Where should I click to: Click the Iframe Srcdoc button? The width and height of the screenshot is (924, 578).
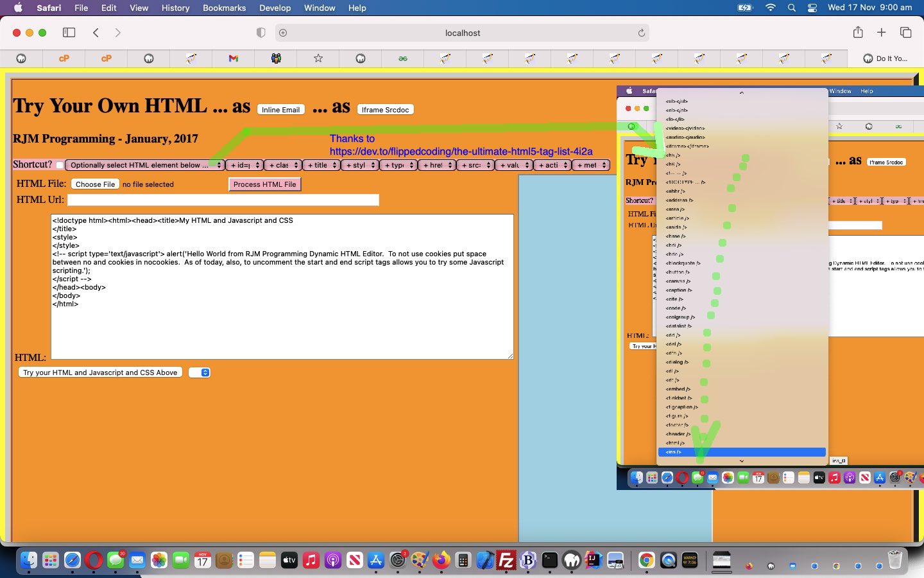(x=385, y=110)
